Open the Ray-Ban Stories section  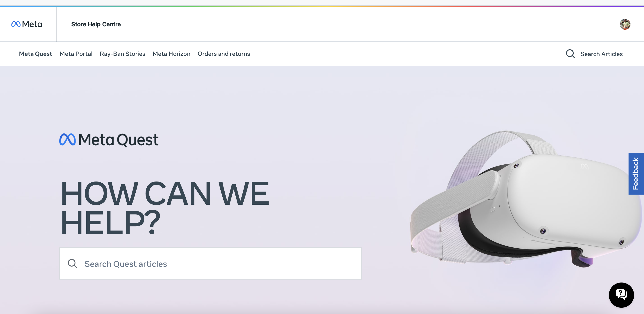123,54
